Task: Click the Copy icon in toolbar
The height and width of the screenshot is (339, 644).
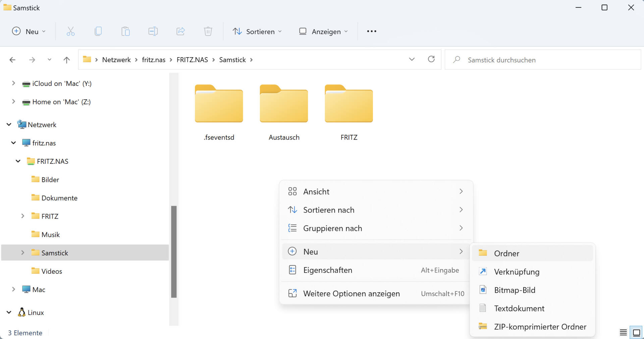Action: click(98, 32)
